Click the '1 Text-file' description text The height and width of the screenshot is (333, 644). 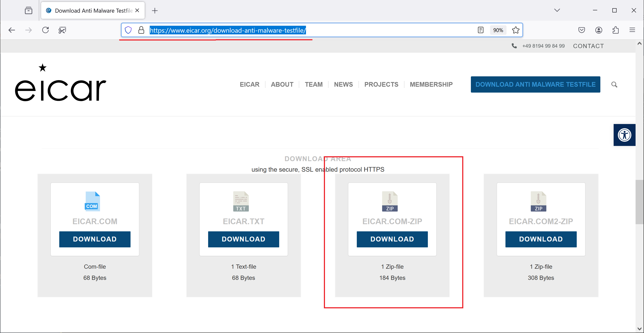pyautogui.click(x=244, y=267)
